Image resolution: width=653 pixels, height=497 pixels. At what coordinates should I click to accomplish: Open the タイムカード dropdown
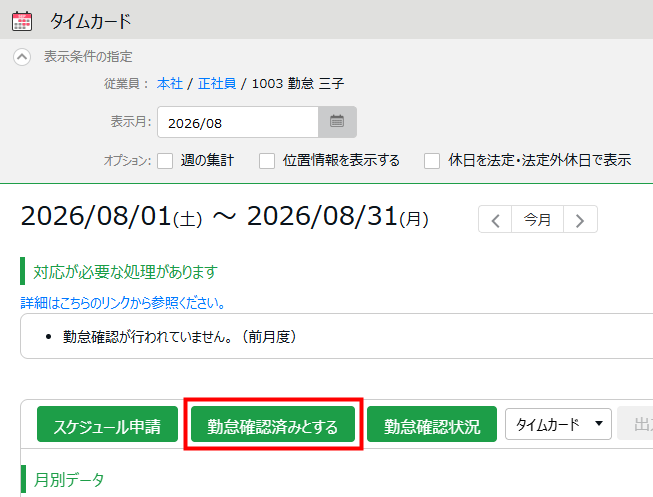tap(558, 424)
